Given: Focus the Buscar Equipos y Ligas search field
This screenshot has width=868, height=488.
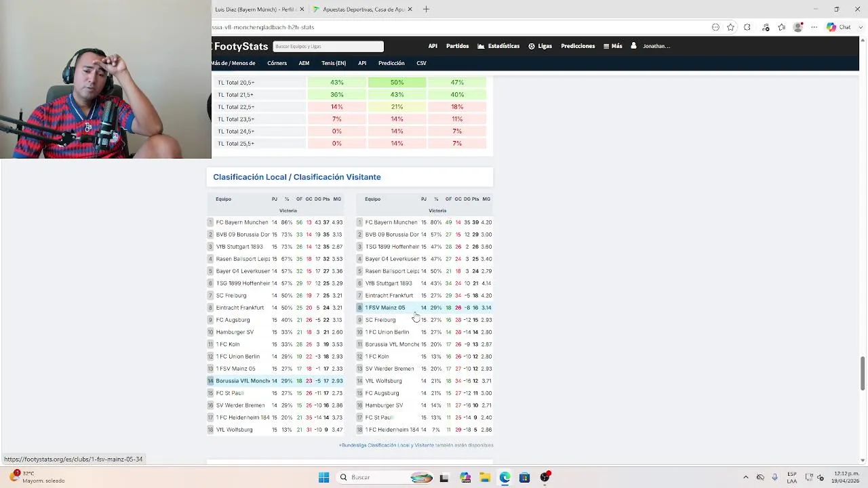Looking at the screenshot, I should [328, 46].
